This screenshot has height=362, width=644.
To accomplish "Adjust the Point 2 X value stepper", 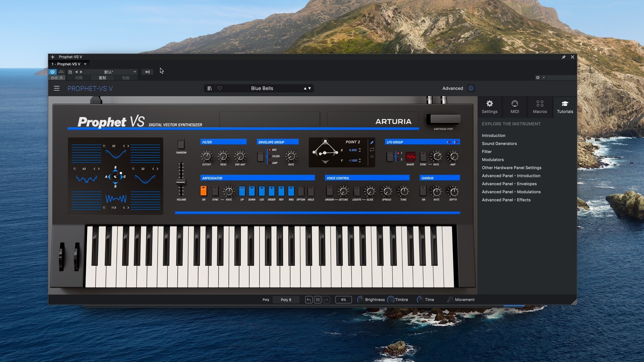I will (x=360, y=150).
